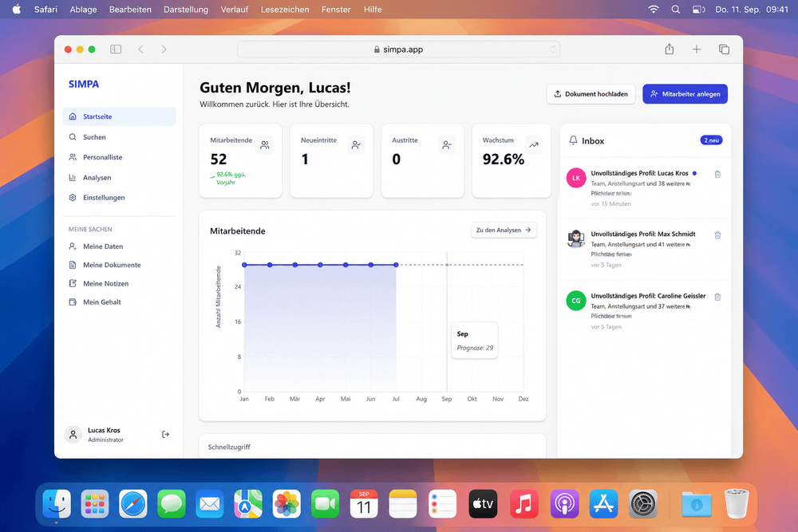Screen dimensions: 798x532
Task: Click the trend icon on Wachstum card
Action: (533, 145)
